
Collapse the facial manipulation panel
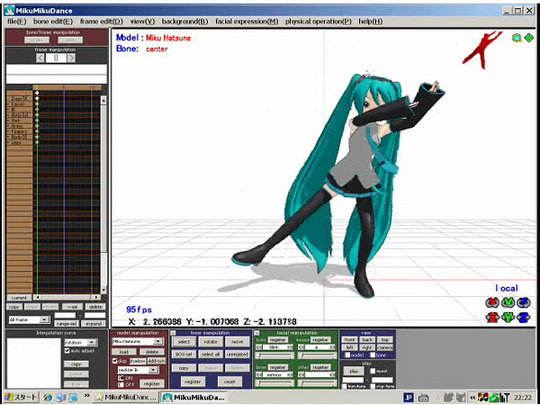tap(257, 333)
